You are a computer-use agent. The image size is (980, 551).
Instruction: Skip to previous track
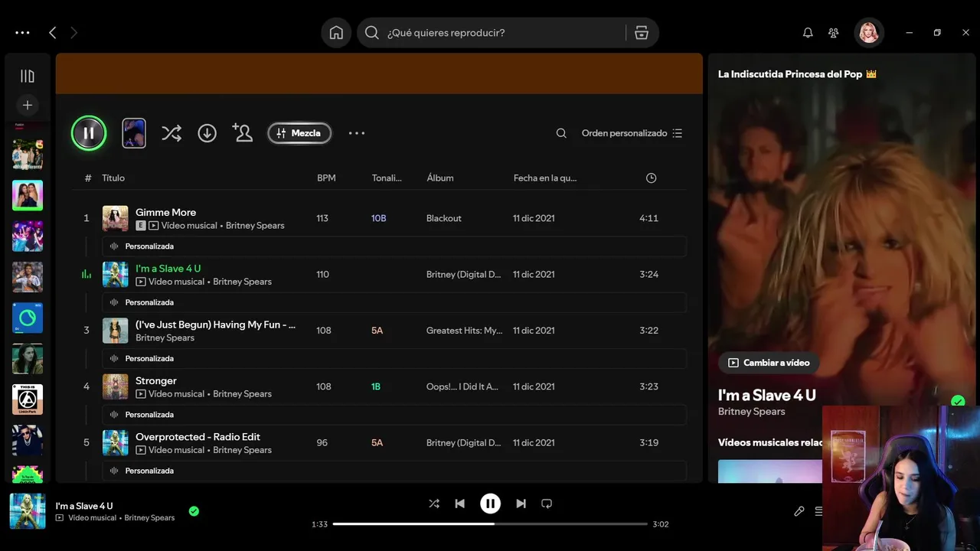tap(459, 504)
